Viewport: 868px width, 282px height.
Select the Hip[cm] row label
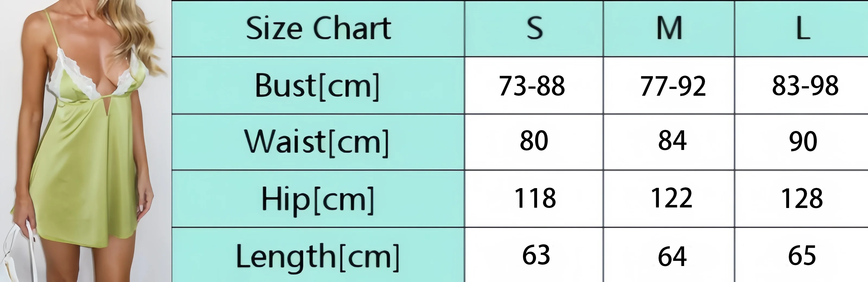tap(318, 199)
